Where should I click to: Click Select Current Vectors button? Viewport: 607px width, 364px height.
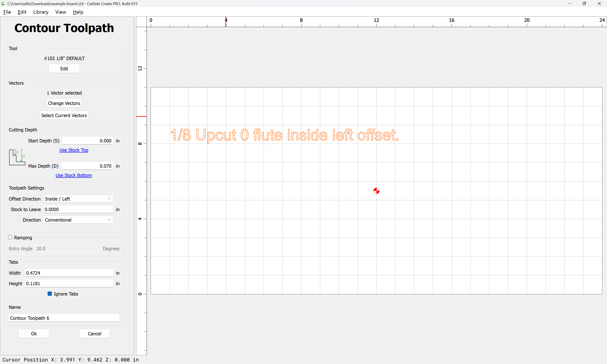point(64,115)
